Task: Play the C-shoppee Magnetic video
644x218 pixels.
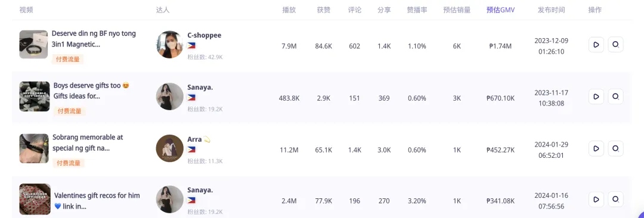Action: tap(596, 45)
